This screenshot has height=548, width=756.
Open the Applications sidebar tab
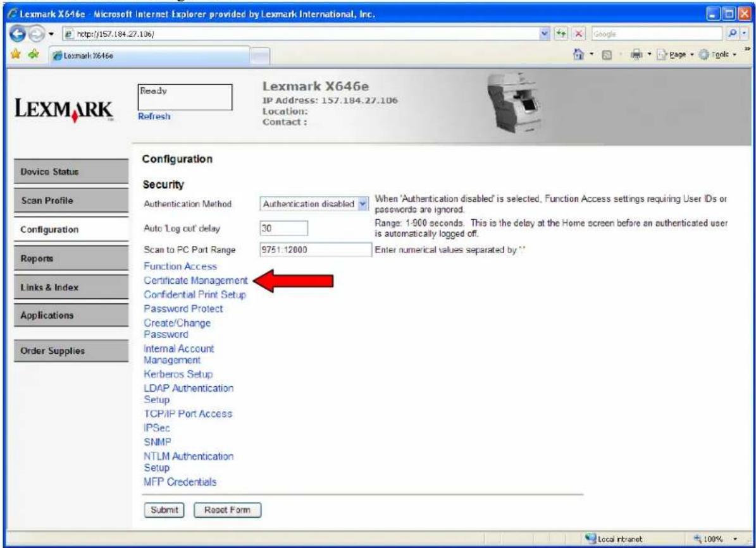pyautogui.click(x=71, y=315)
